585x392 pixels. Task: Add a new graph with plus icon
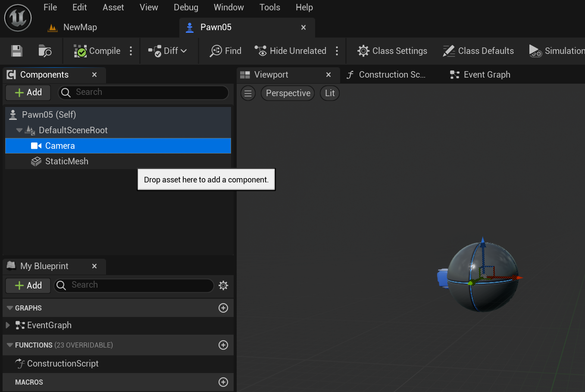pyautogui.click(x=223, y=308)
